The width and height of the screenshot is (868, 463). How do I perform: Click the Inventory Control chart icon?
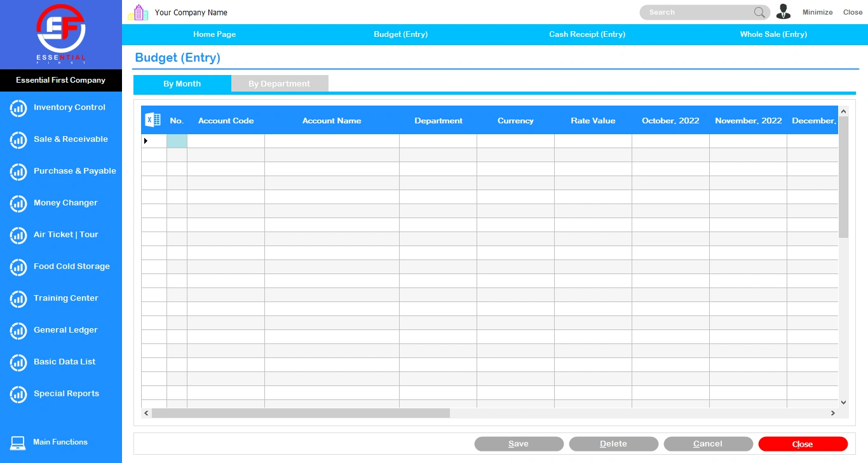click(x=18, y=108)
